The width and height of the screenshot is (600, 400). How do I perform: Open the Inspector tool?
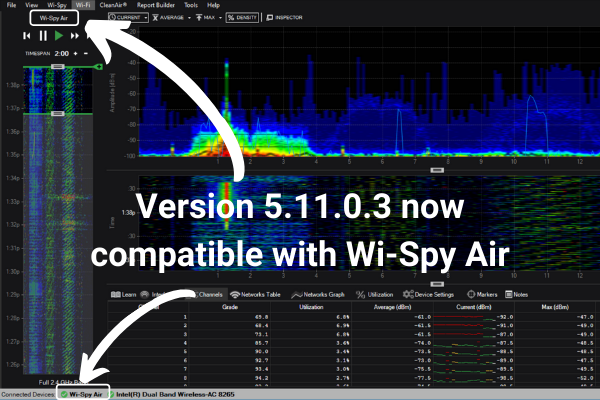[284, 18]
